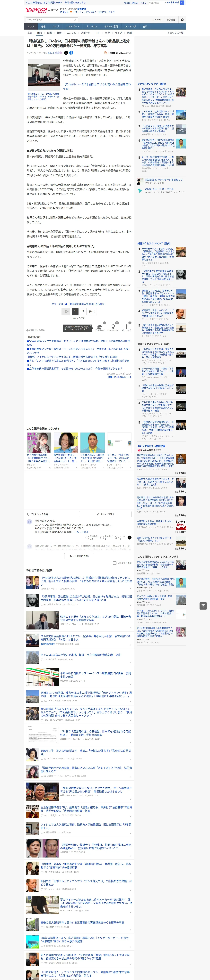Click the search magnifier next to keyword field
Screen dimensions: 210x980
click(75, 20)
